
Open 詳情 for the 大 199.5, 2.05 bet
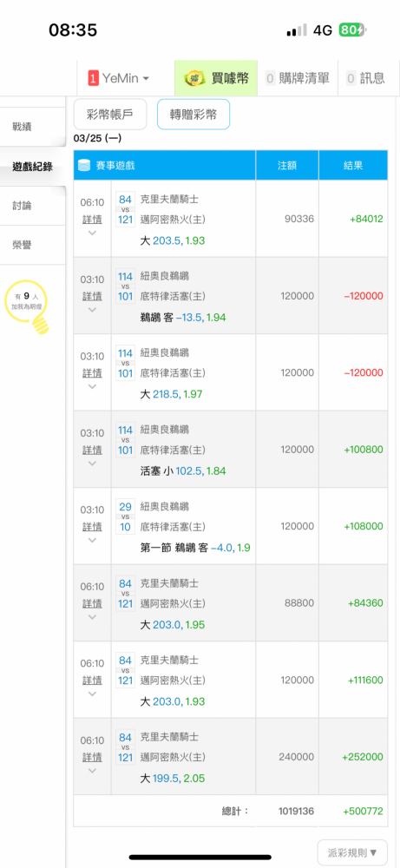coord(92,758)
